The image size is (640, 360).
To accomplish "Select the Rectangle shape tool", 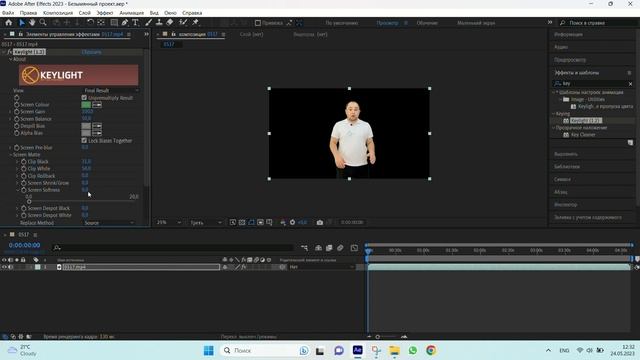I will 114,23.
